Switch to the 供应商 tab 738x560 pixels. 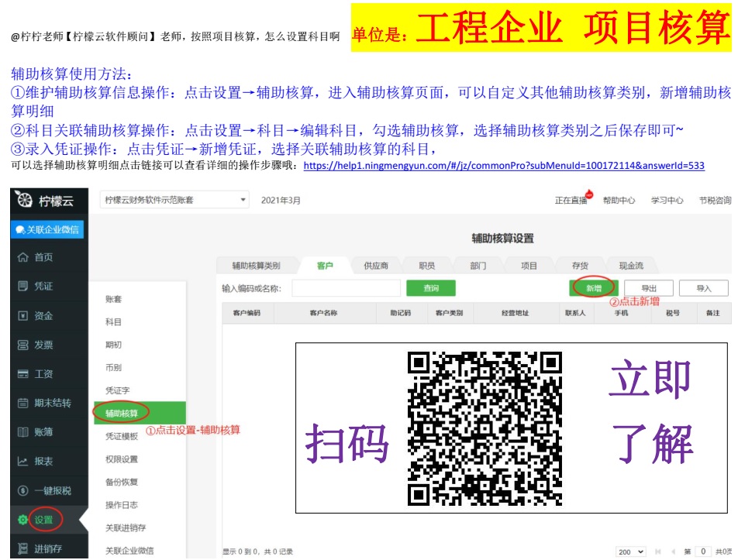[376, 266]
